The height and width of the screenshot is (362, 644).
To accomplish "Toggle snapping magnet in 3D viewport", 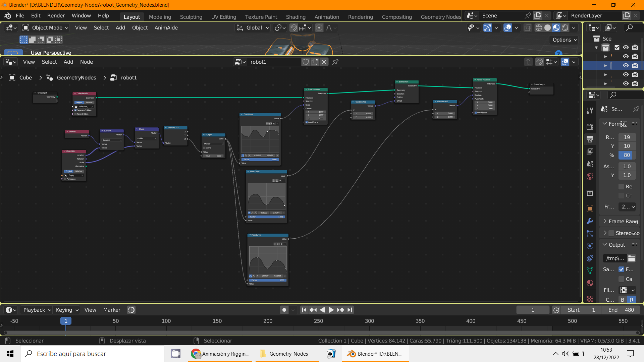I will (293, 28).
